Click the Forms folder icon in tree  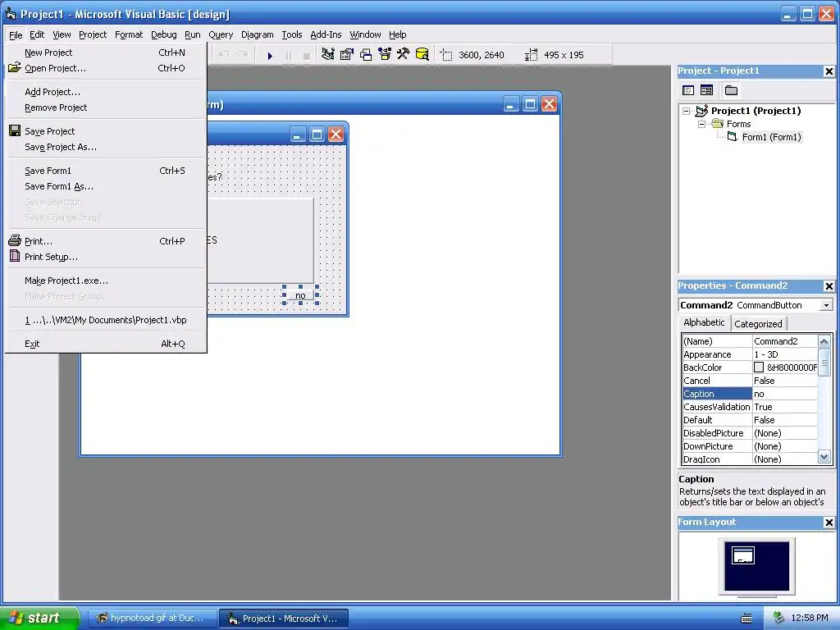point(717,124)
